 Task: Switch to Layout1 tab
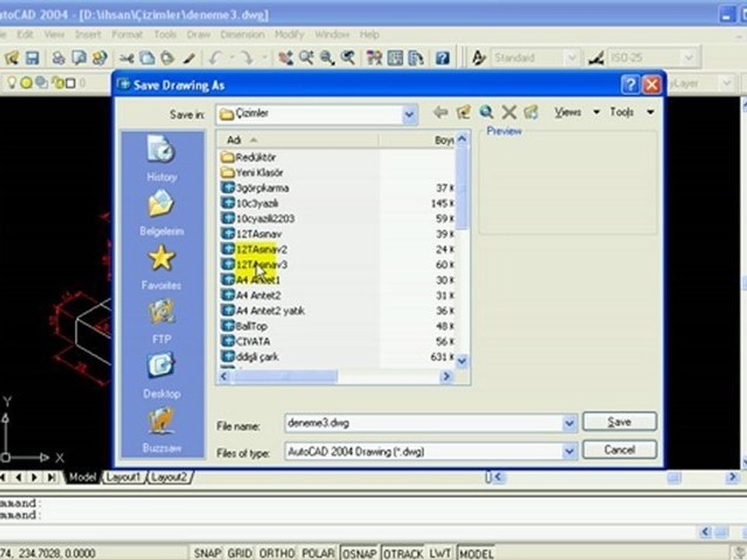pyautogui.click(x=124, y=477)
